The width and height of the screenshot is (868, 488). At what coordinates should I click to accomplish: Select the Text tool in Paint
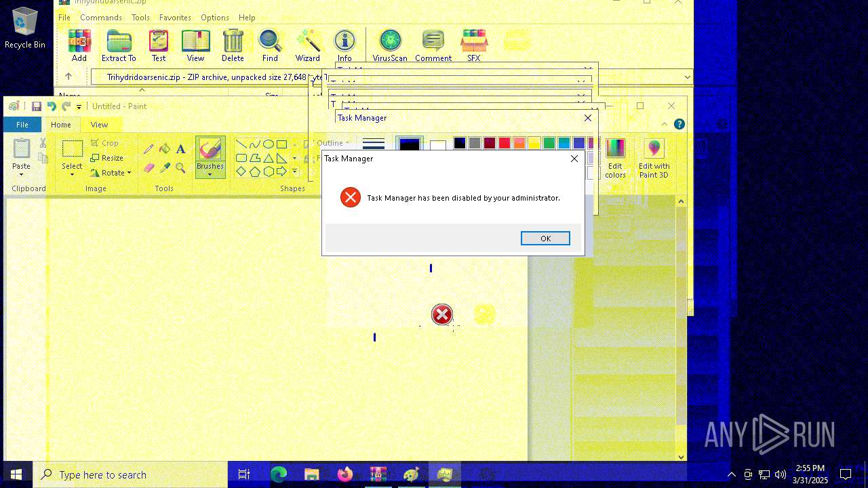[x=180, y=149]
